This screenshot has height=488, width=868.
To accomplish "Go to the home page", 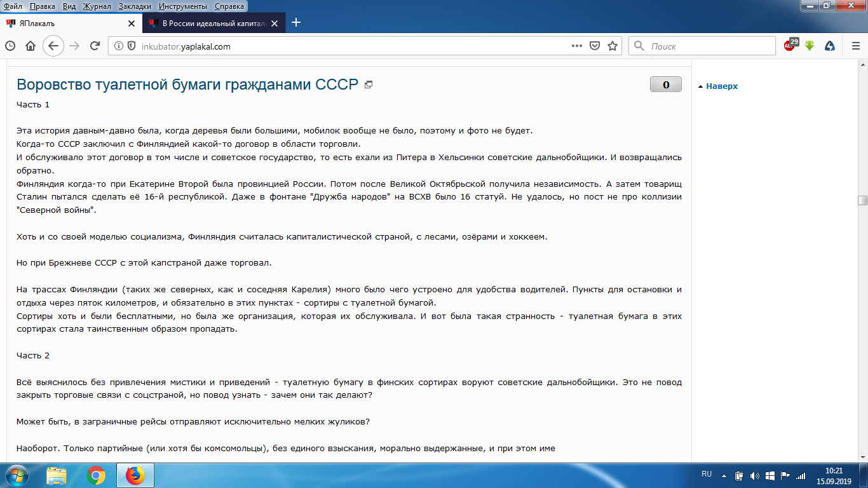I will click(x=30, y=46).
